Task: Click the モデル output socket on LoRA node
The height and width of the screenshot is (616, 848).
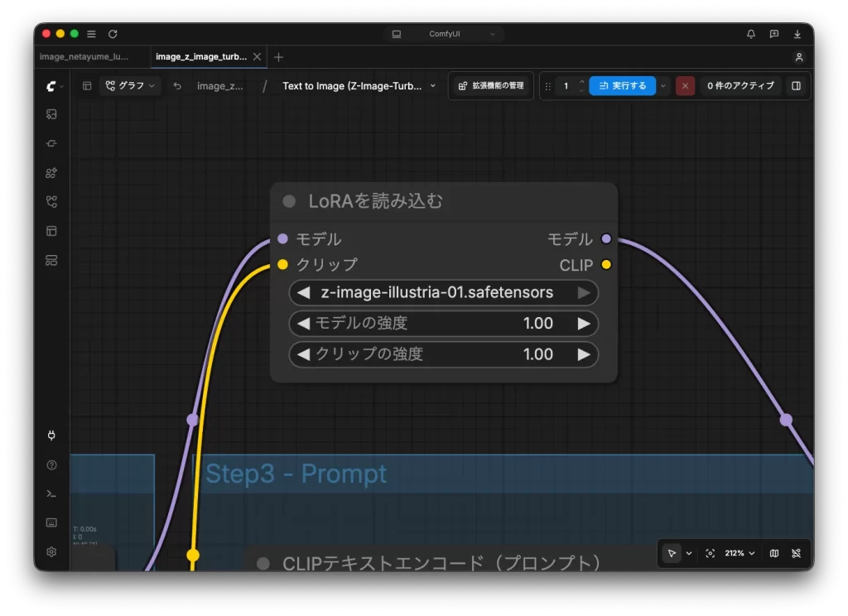Action: point(606,238)
